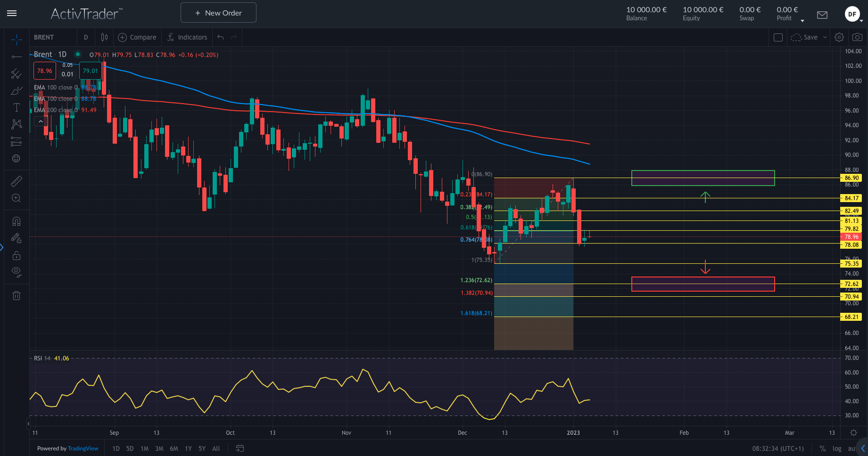The image size is (868, 456).
Task: Take a chart snapshot with the camera icon
Action: (857, 37)
